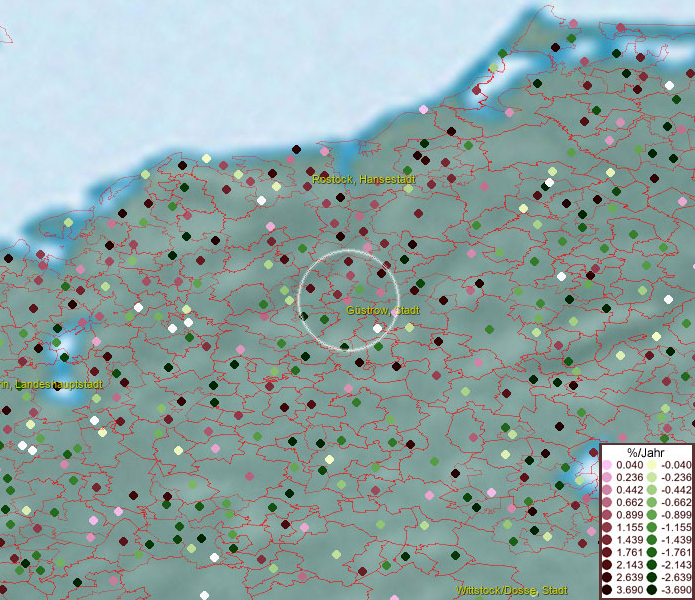Select the partially visible Landeshauptstadt label
695x600 pixels.
click(x=52, y=385)
